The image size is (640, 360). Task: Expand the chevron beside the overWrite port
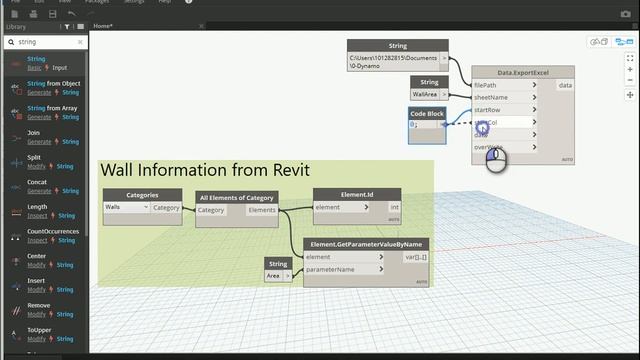click(x=534, y=147)
